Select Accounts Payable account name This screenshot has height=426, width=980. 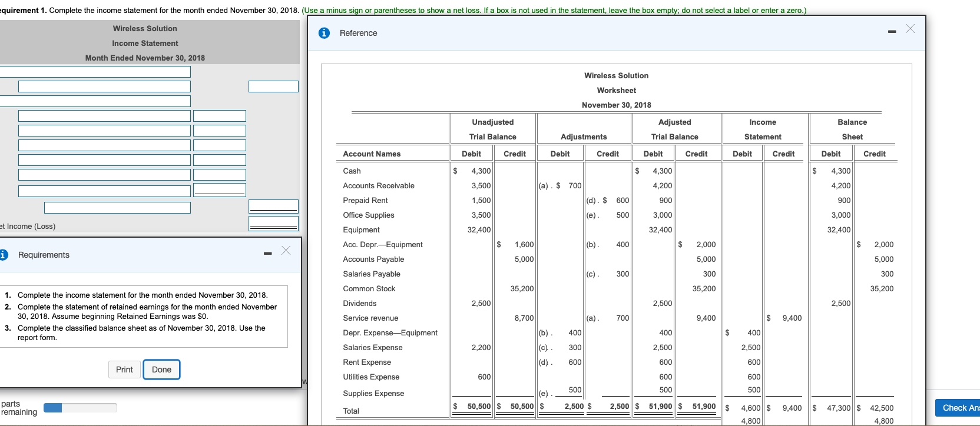pyautogui.click(x=373, y=259)
